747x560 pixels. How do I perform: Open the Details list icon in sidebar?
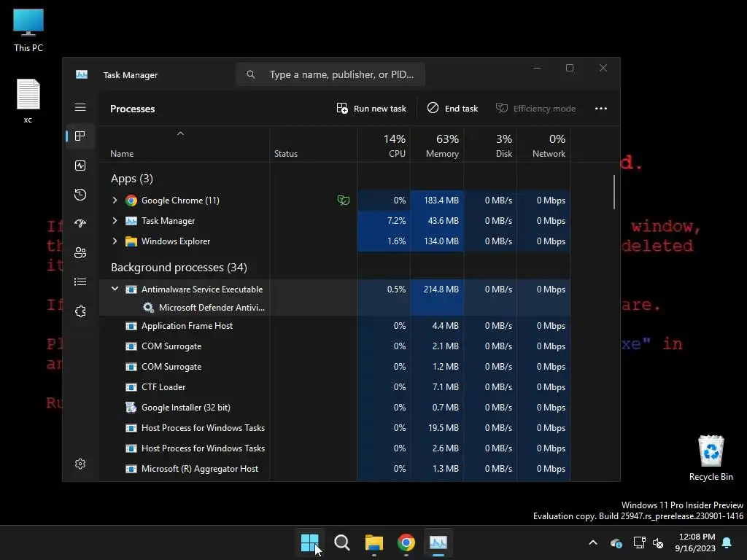[x=80, y=282]
